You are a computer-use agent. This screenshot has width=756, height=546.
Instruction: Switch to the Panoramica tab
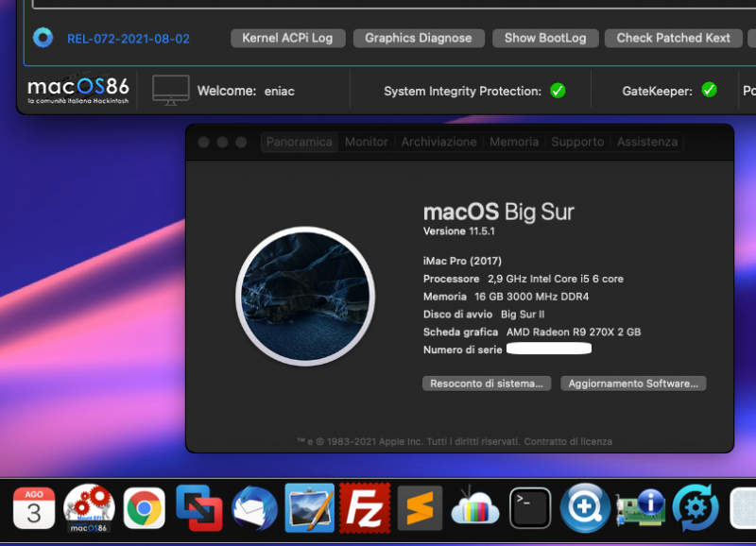[299, 142]
